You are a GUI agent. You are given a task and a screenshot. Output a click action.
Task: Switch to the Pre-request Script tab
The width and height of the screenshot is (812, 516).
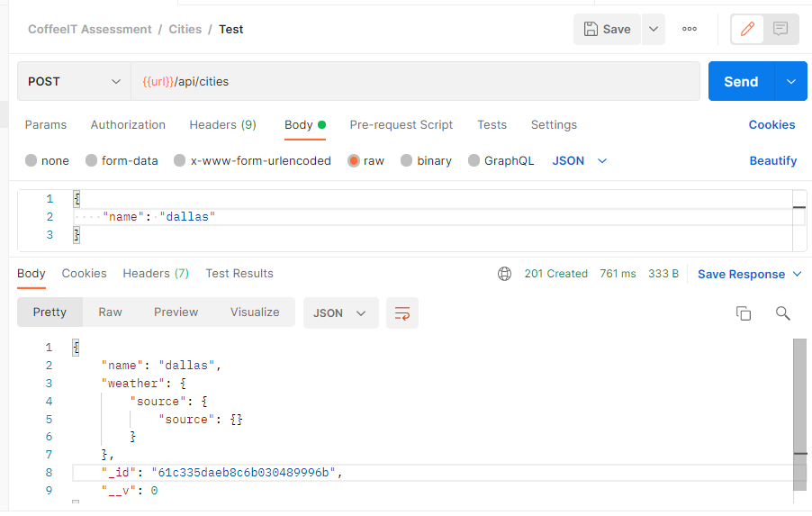click(401, 125)
